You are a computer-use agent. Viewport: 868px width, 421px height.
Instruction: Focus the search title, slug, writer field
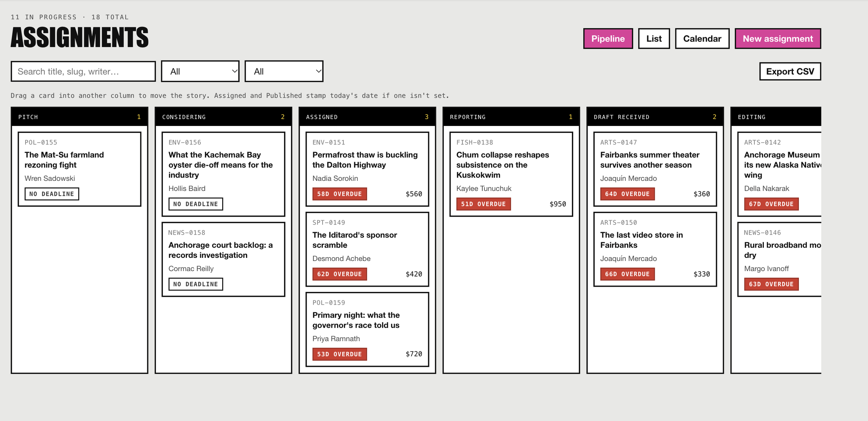83,71
